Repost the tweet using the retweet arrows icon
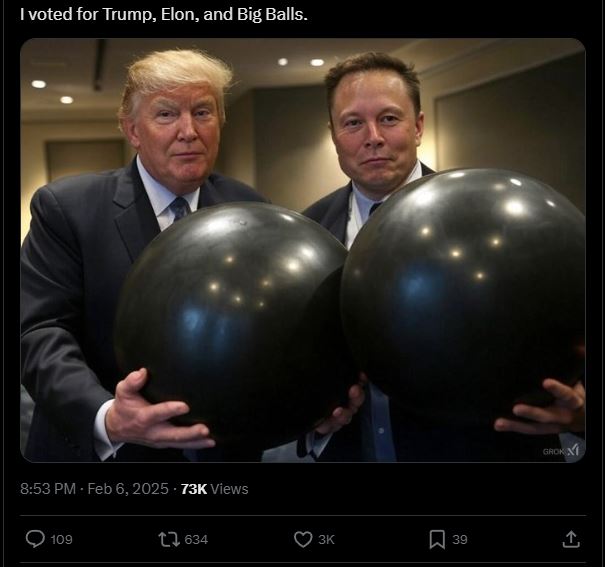This screenshot has width=605, height=567. [x=169, y=539]
